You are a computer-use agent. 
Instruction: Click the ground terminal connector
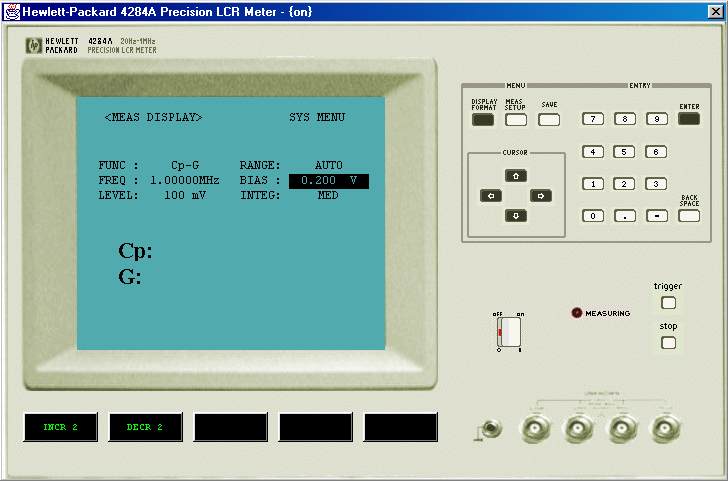pyautogui.click(x=491, y=428)
